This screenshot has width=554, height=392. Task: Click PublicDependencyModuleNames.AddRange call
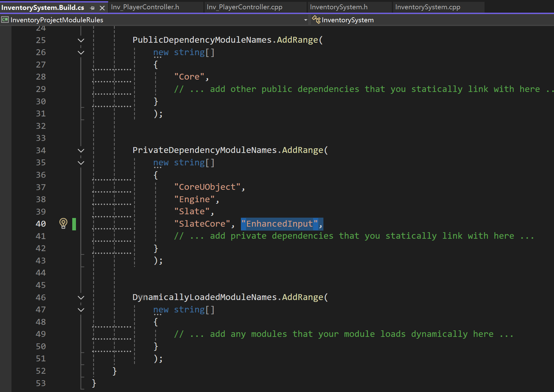point(228,40)
